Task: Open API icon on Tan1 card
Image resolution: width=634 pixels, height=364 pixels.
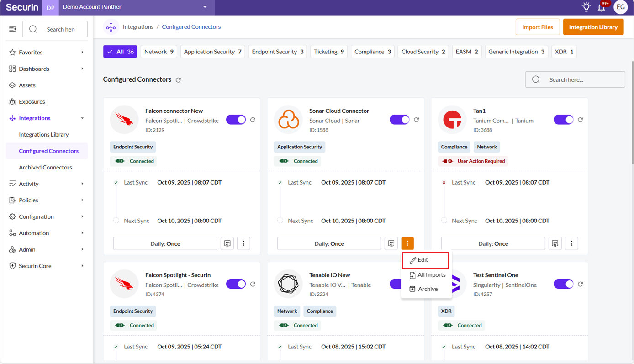Action: pos(555,243)
